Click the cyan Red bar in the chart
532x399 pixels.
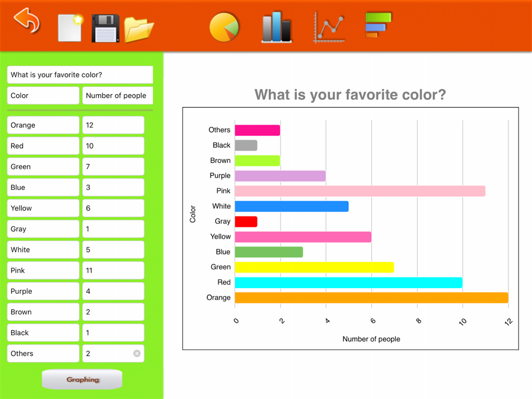349,282
